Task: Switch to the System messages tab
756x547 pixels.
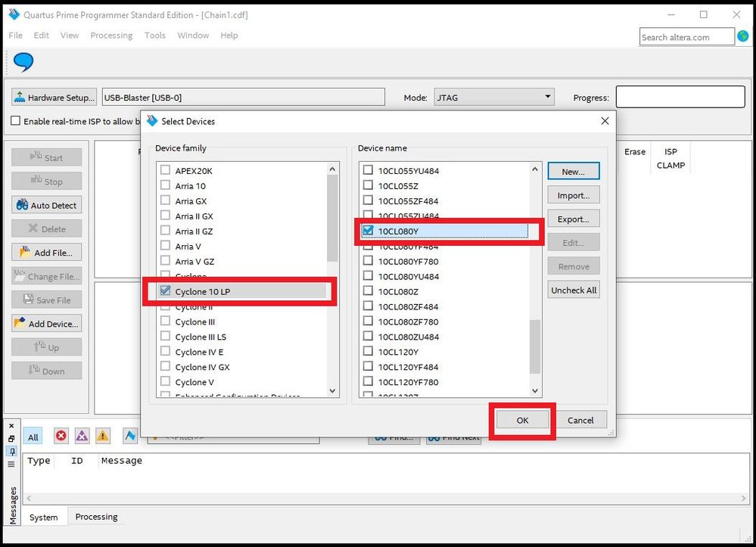Action: tap(43, 517)
